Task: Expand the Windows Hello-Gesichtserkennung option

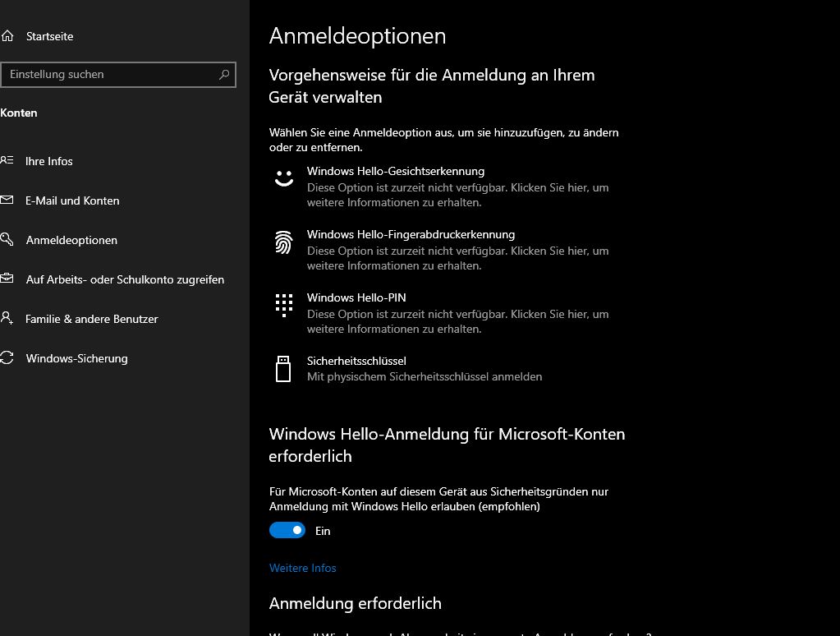Action: click(395, 172)
